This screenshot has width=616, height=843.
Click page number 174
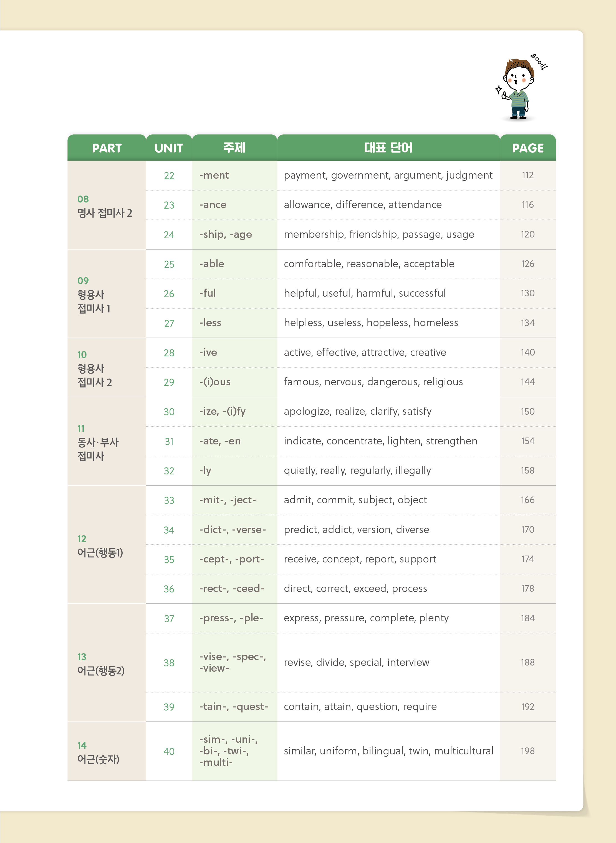(528, 559)
